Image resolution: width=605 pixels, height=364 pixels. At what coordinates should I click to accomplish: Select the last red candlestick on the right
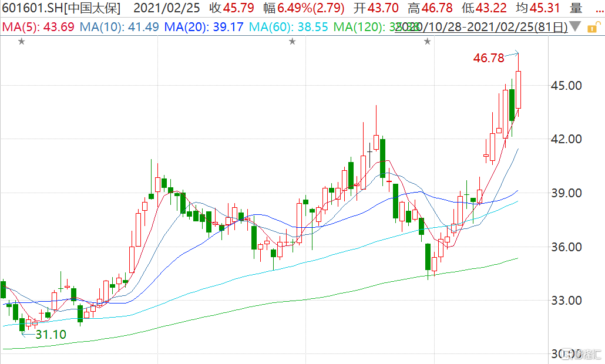coord(518,89)
